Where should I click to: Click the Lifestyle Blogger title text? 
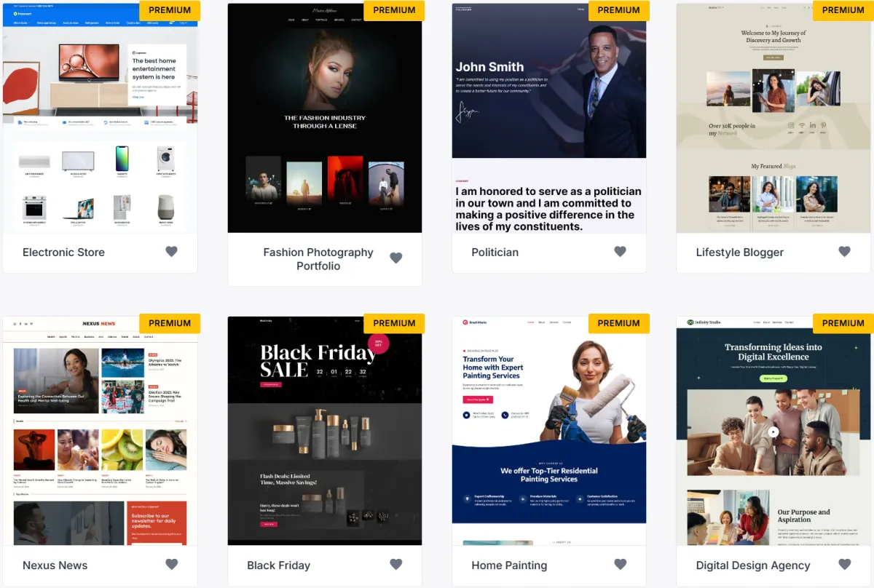(739, 253)
